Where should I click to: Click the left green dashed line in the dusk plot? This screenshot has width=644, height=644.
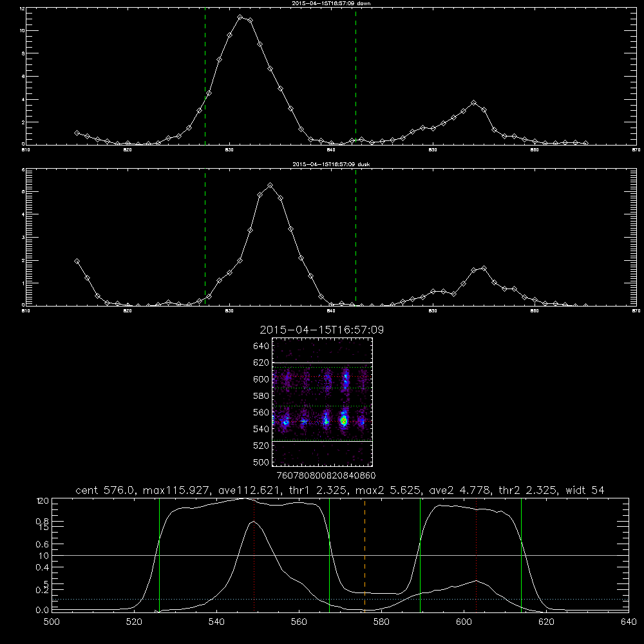pyautogui.click(x=205, y=237)
